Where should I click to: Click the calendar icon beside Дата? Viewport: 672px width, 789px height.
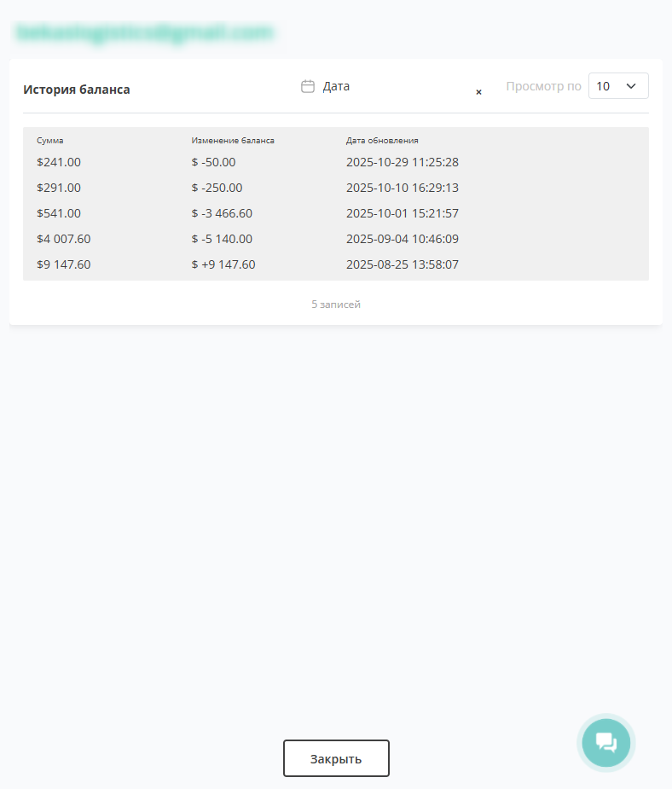click(308, 86)
